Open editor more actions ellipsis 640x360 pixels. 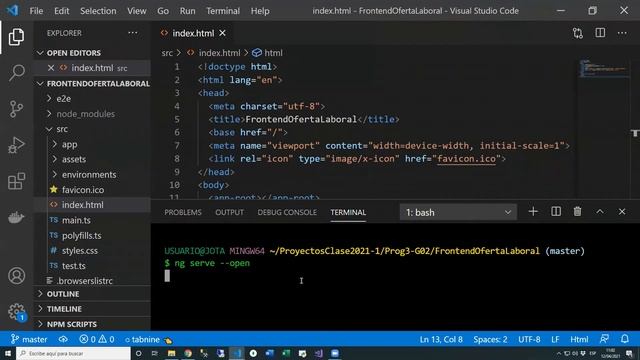pos(622,33)
